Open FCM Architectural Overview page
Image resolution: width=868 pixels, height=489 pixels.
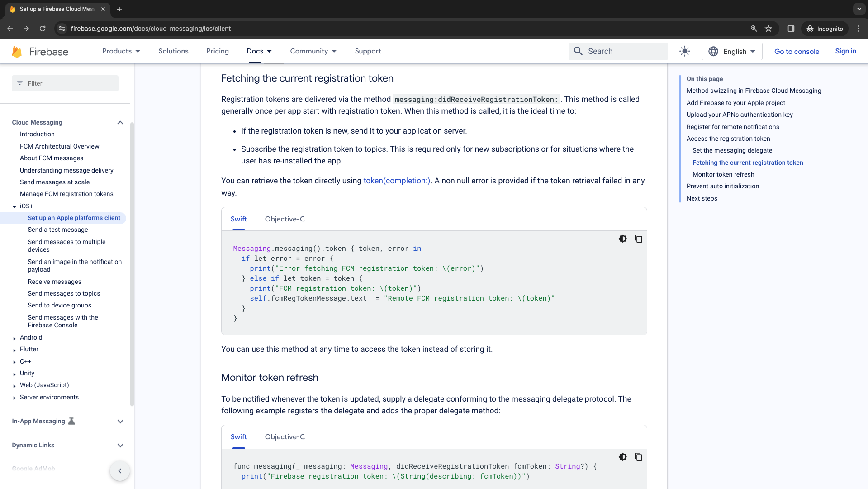click(x=59, y=146)
